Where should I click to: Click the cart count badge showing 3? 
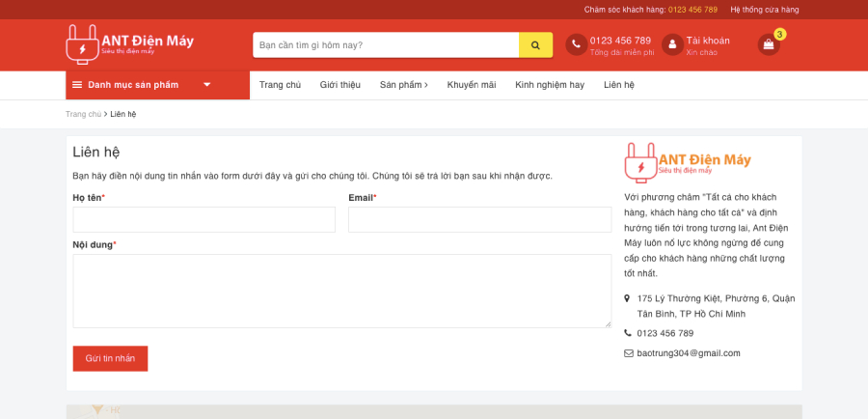point(780,35)
